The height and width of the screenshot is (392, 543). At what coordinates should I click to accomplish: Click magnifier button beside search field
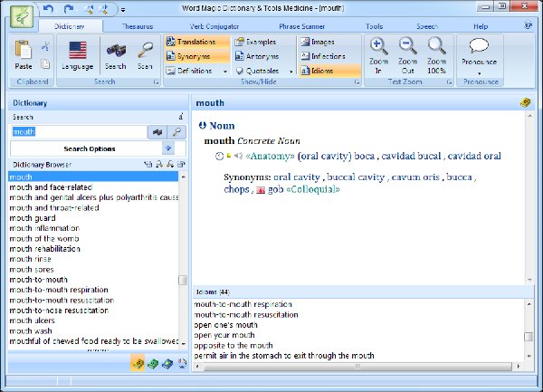click(x=177, y=132)
